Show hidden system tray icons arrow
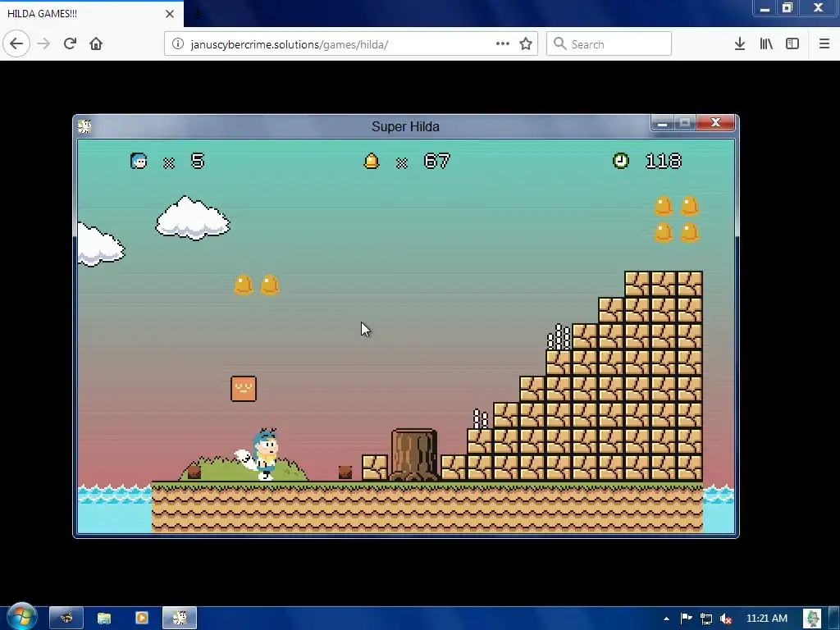This screenshot has width=840, height=630. tap(666, 619)
